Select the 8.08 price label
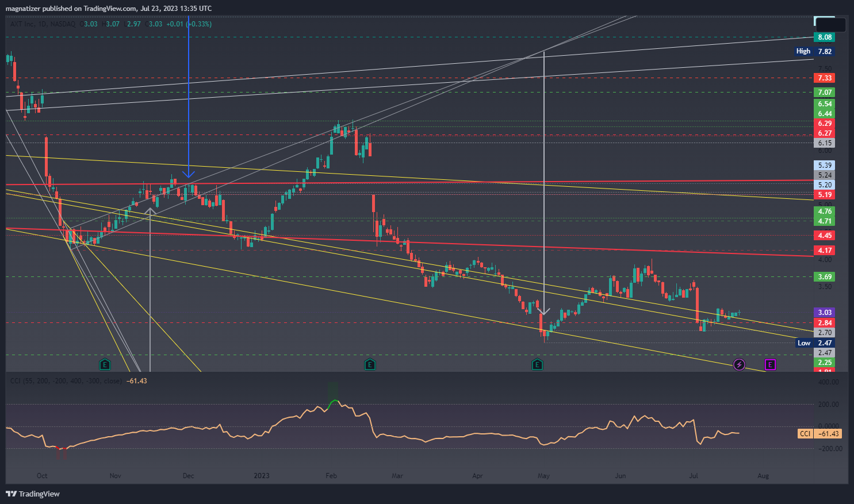The width and height of the screenshot is (854, 504). click(825, 37)
